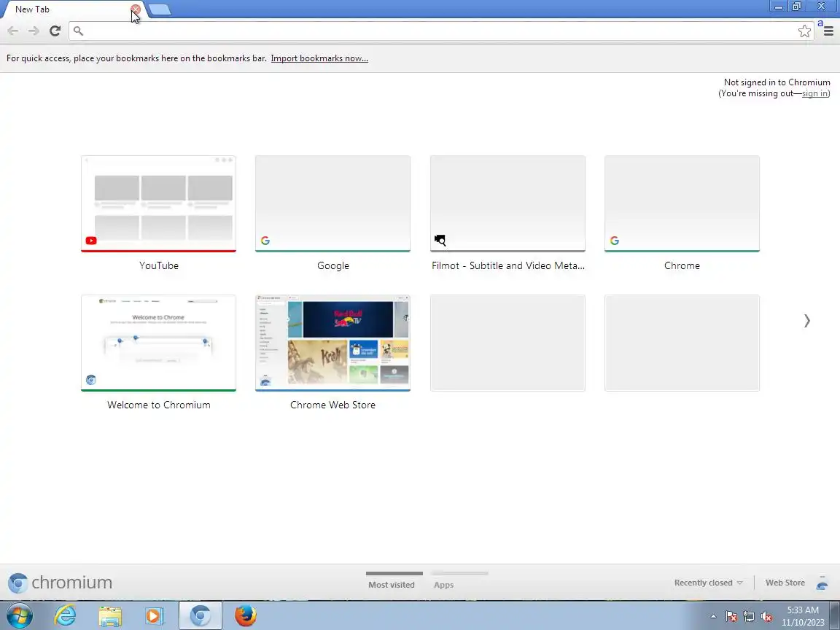Click the Google tile label
This screenshot has height=630, width=840.
(x=332, y=265)
